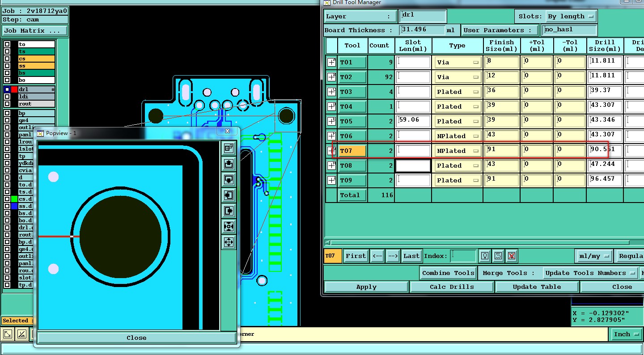Screen dimensions: 644x355
Task: Click the Close button in the Popview window
Action: click(x=136, y=338)
